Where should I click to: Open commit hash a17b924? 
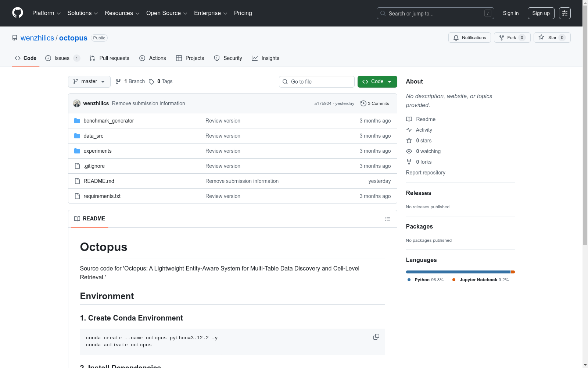[323, 104]
